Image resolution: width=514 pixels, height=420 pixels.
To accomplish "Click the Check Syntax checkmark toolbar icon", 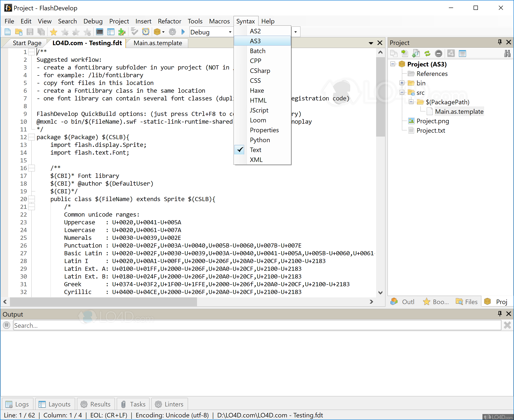I will coord(134,31).
